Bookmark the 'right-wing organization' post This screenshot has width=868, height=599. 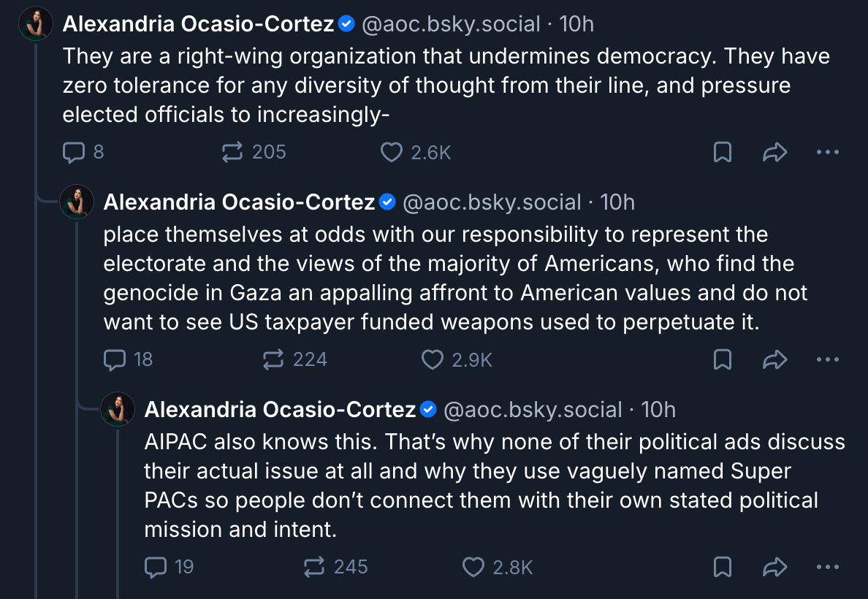click(x=722, y=152)
